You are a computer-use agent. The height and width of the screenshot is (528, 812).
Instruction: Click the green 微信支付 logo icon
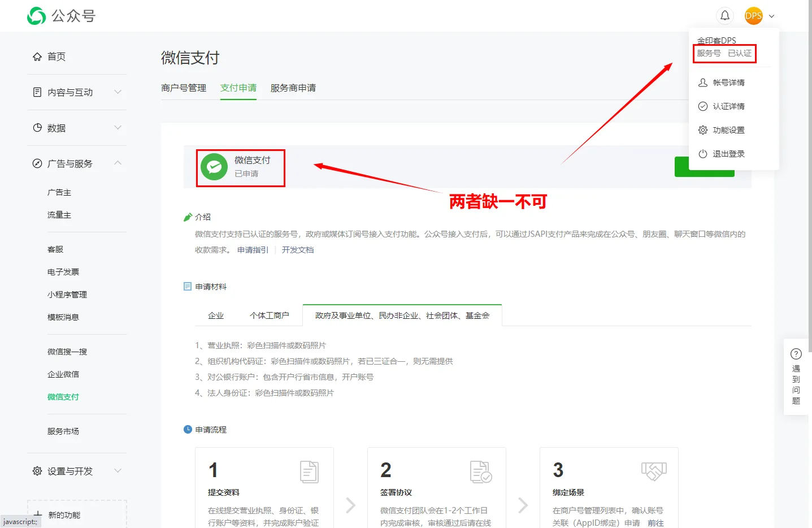[x=214, y=167]
